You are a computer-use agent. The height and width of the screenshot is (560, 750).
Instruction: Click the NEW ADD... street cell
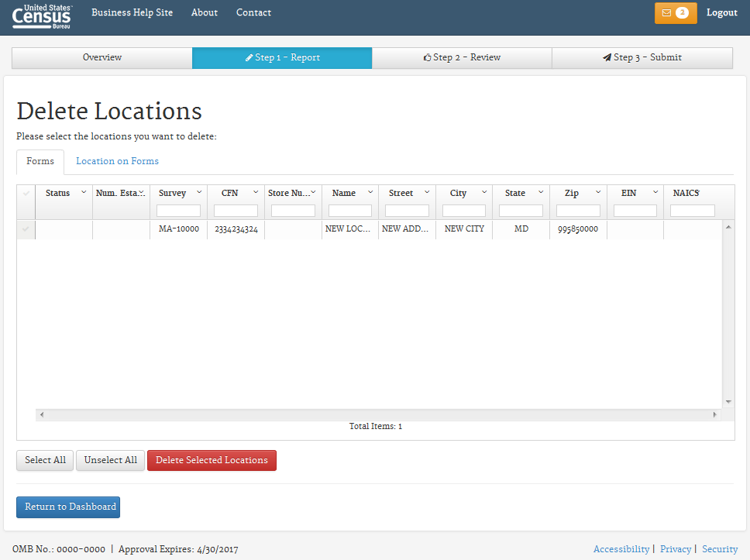[x=407, y=229]
